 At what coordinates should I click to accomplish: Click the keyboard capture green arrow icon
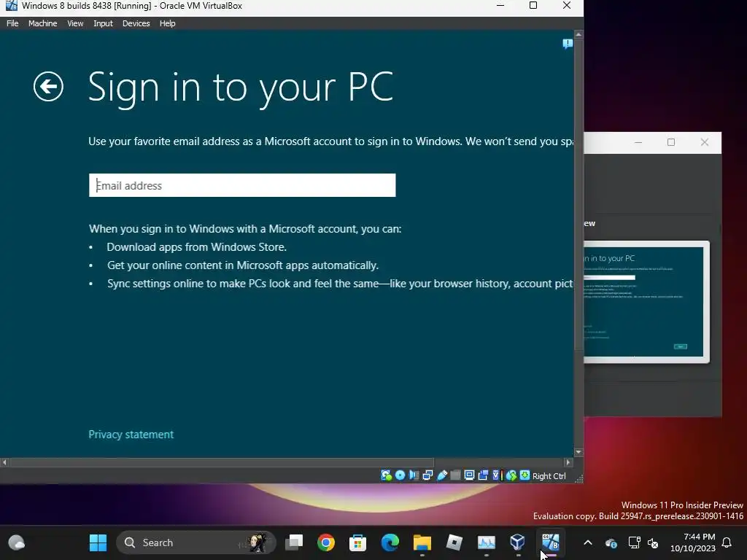coord(525,475)
